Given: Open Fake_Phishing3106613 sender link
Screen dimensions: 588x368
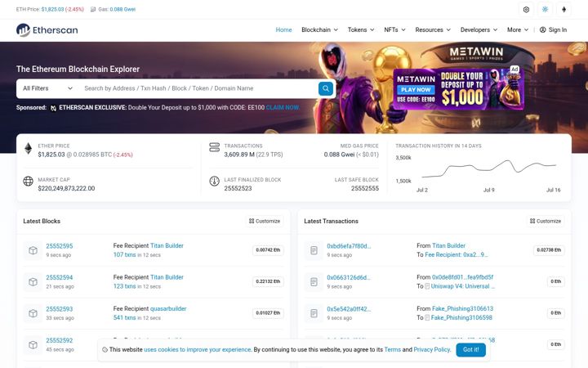Looking at the screenshot, I should (x=462, y=308).
